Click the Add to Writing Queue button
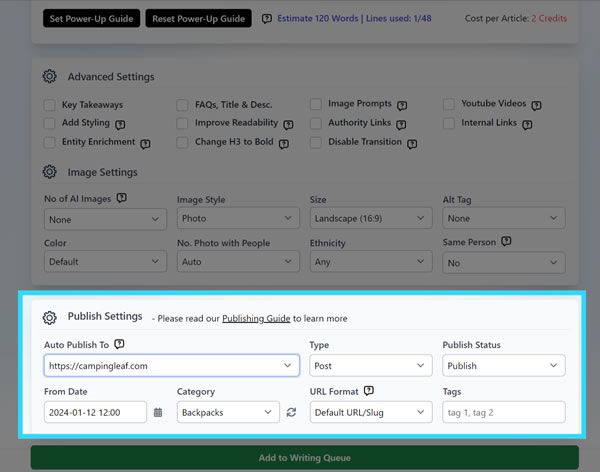Viewport: 600px width, 472px height. coord(305,457)
